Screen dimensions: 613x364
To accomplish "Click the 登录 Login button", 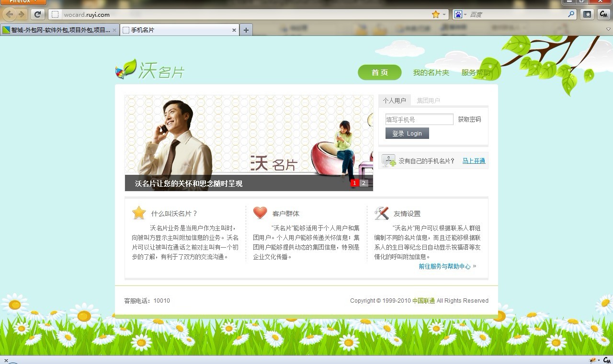I will (407, 133).
